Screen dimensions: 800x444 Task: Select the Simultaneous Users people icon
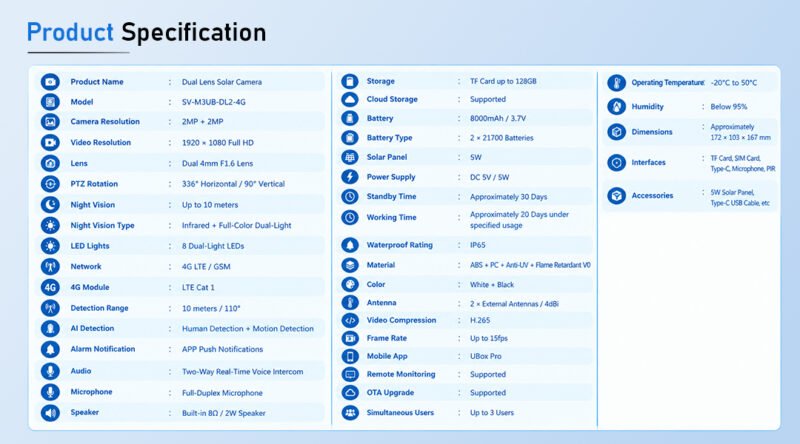pos(350,412)
